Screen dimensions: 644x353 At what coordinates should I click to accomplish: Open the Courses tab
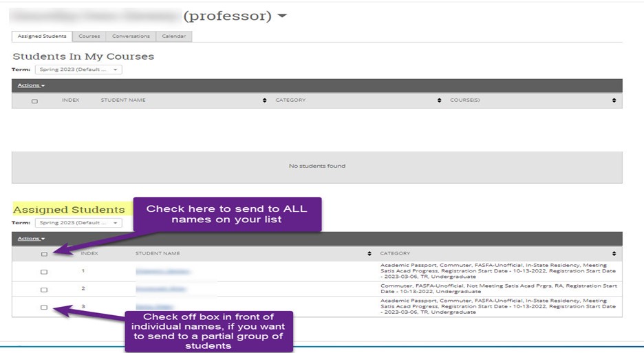(x=89, y=36)
